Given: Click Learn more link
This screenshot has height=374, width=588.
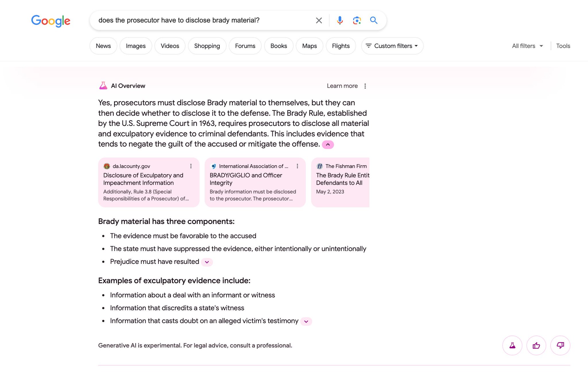Looking at the screenshot, I should coord(342,86).
